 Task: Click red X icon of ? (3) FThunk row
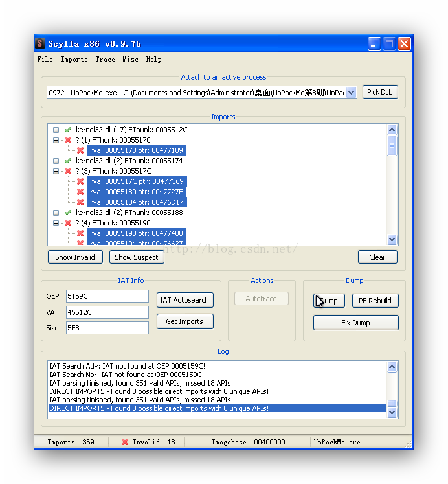coord(68,171)
